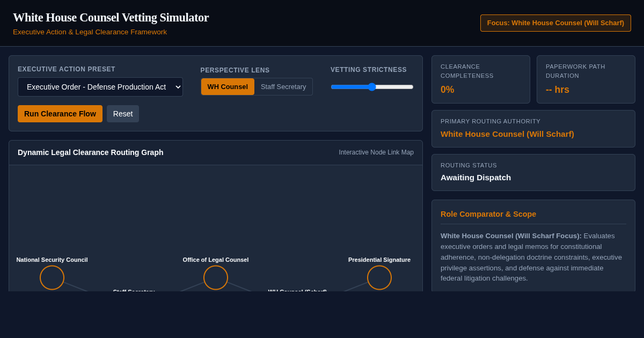Click Run Clearance Flow button
Screen dimensions: 644x338
coord(60,114)
